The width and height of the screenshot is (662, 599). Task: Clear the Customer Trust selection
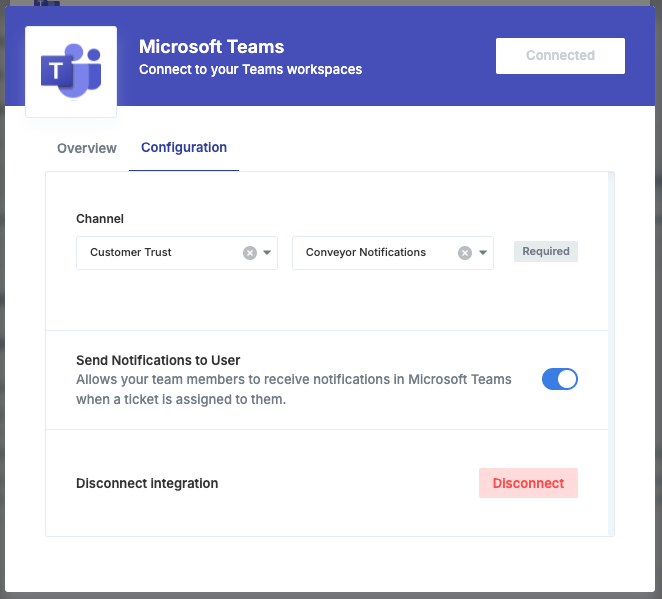click(x=250, y=253)
